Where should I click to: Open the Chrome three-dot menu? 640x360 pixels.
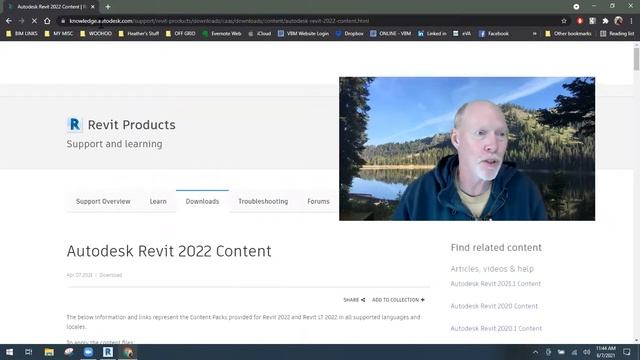pos(631,21)
